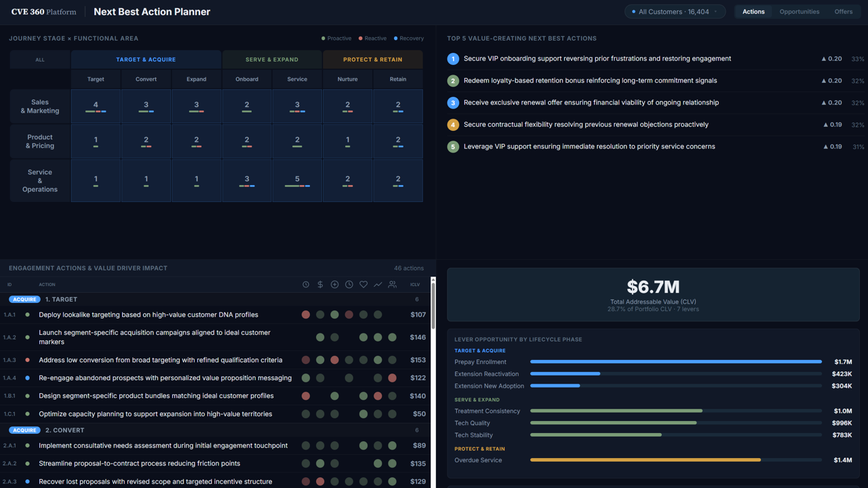The height and width of the screenshot is (488, 868).
Task: Toggle the Reactive legend filter
Action: click(x=372, y=39)
